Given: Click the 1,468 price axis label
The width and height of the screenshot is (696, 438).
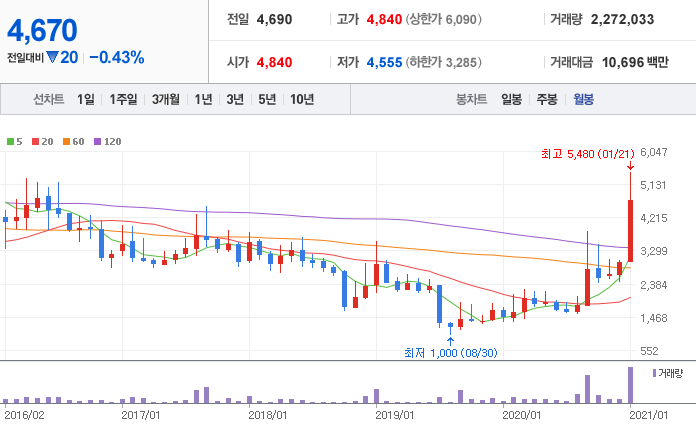Looking at the screenshot, I should point(654,318).
